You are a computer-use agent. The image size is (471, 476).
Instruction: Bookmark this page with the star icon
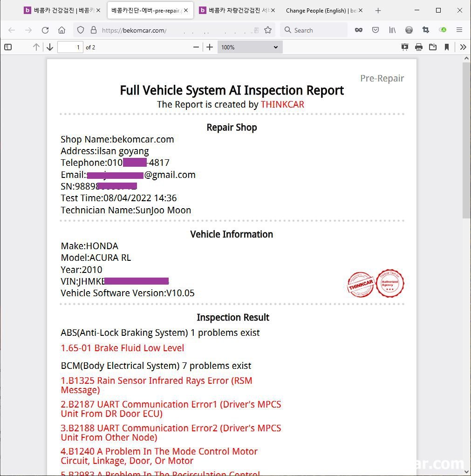[x=268, y=30]
